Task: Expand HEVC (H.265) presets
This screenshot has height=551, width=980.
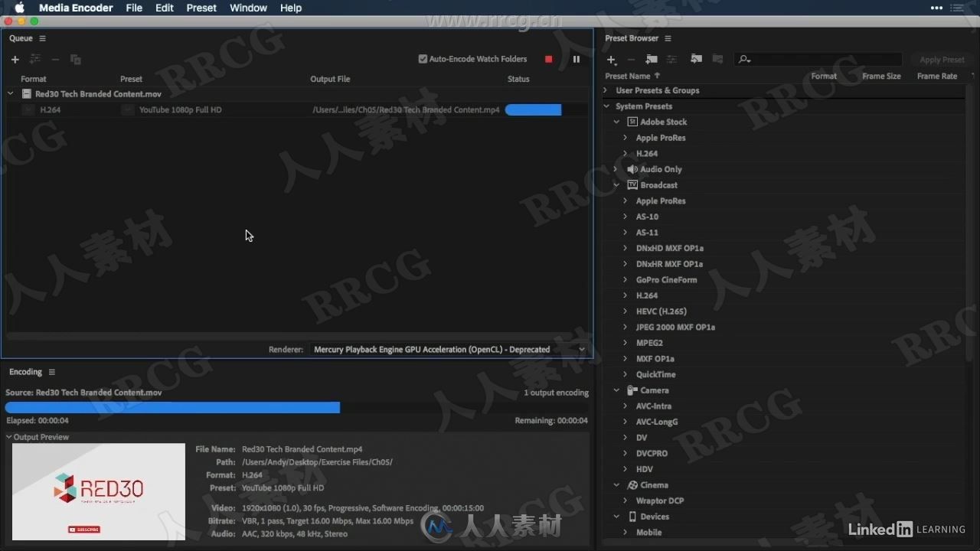Action: (626, 311)
